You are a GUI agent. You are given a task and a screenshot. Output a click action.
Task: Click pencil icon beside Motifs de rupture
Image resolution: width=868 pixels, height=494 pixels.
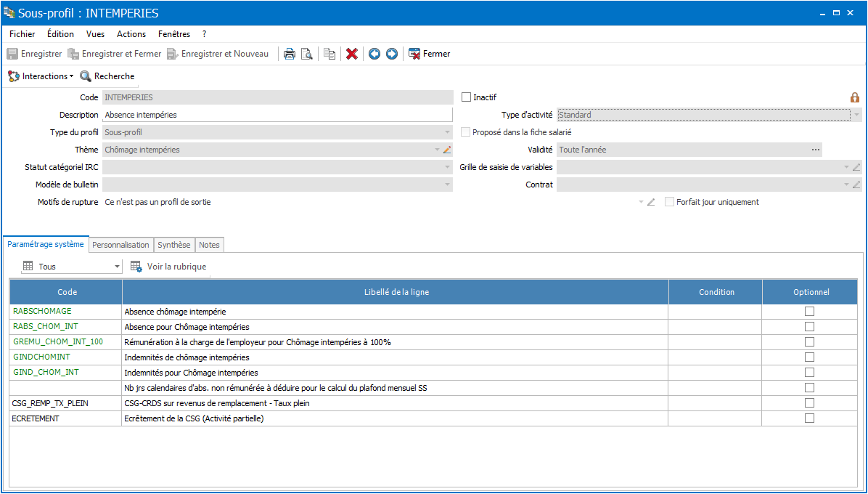[x=651, y=202]
